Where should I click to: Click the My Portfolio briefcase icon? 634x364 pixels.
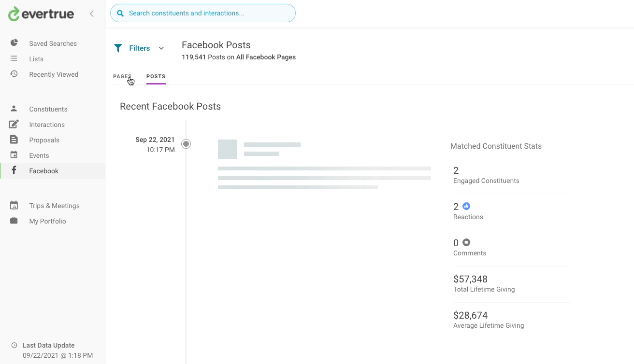14,221
